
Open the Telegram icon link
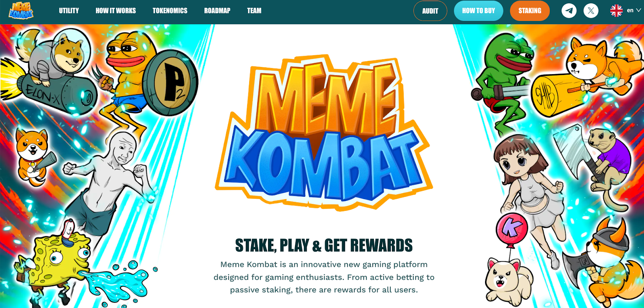tap(569, 11)
